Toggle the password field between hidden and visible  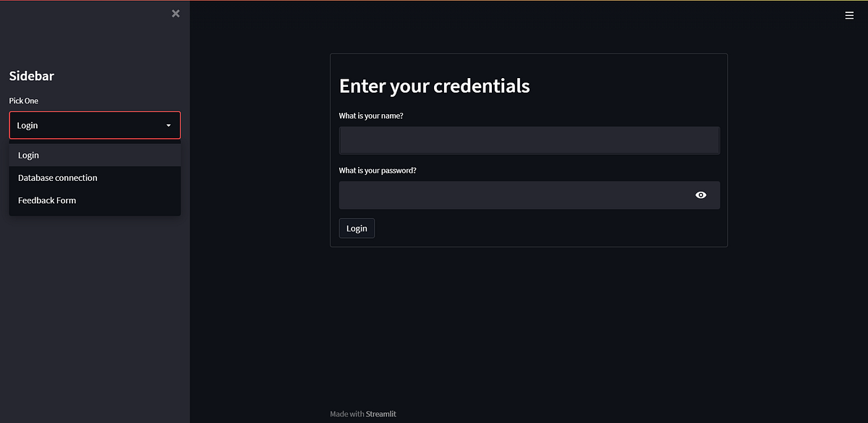pos(700,195)
